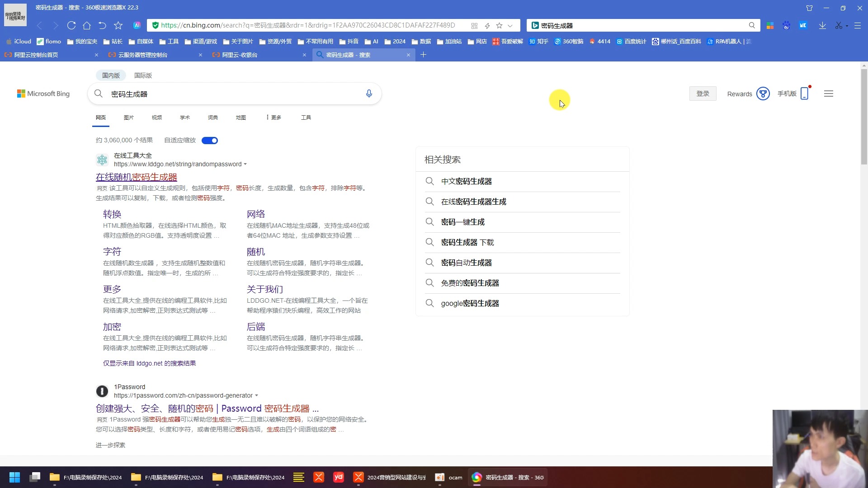868x488 pixels.
Task: Click the 登录 button
Action: [703, 94]
